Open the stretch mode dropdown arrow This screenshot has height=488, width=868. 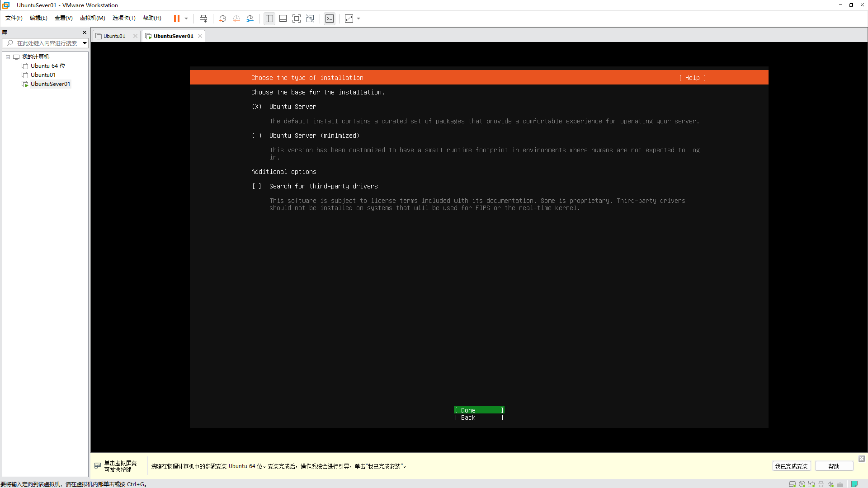pyautogui.click(x=359, y=19)
